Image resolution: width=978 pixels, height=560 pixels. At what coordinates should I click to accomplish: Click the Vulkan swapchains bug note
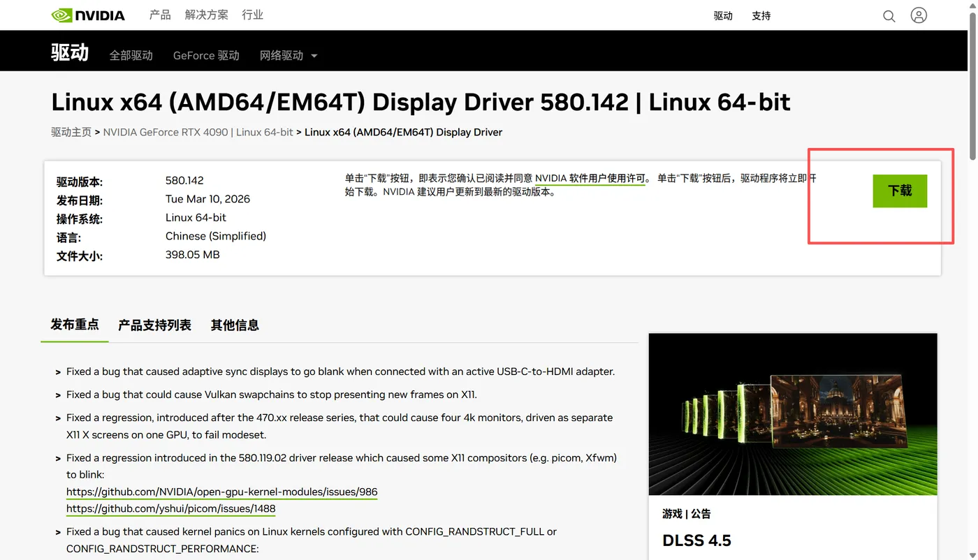coord(271,395)
